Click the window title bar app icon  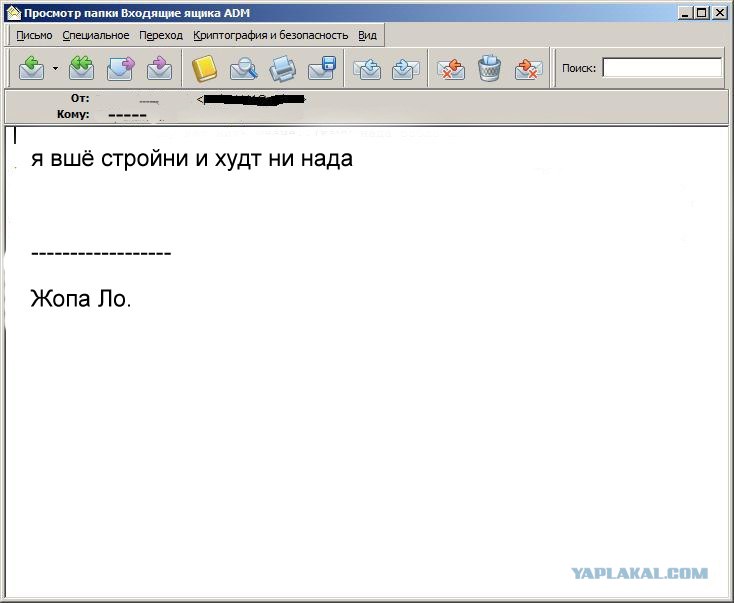[14, 13]
